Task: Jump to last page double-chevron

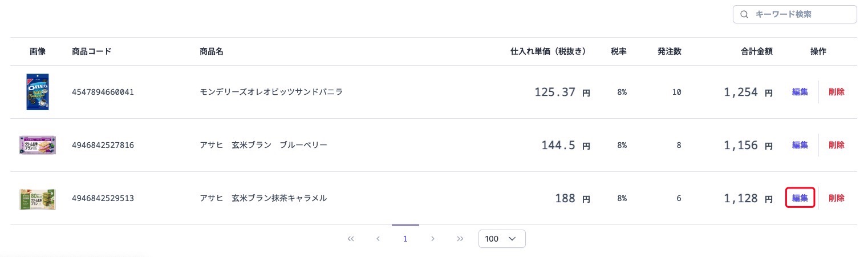Action: [x=460, y=239]
